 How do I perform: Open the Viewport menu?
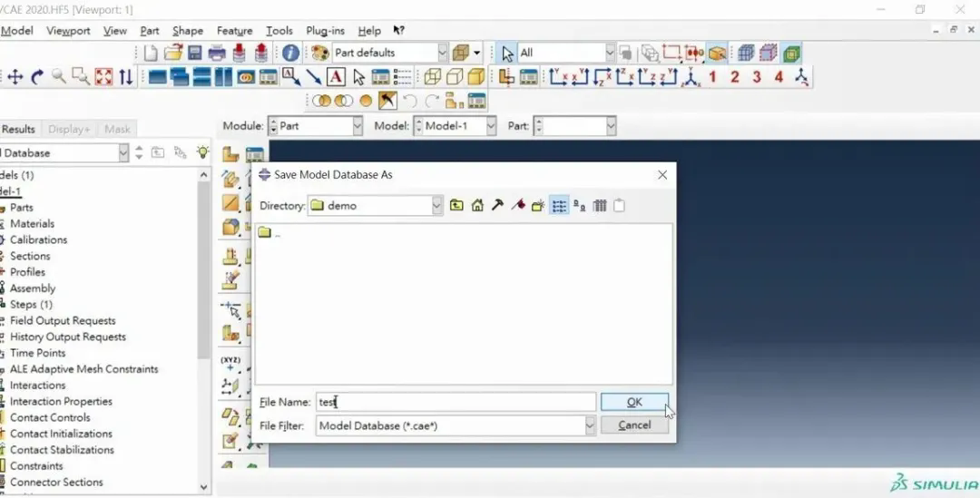[69, 31]
